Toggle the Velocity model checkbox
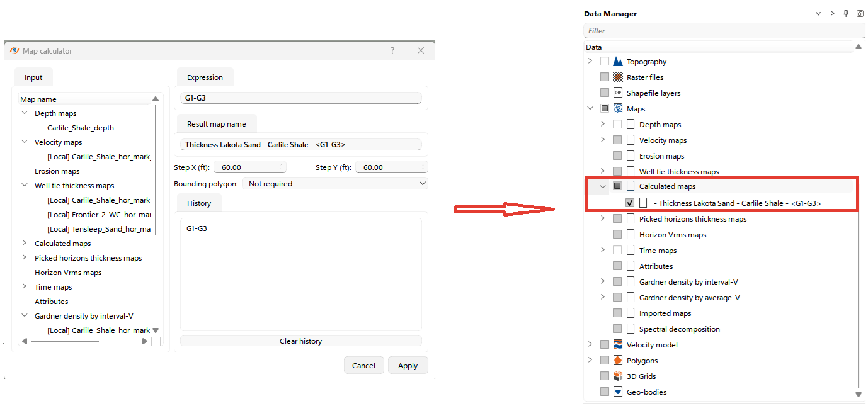Image resolution: width=868 pixels, height=406 pixels. pos(605,345)
